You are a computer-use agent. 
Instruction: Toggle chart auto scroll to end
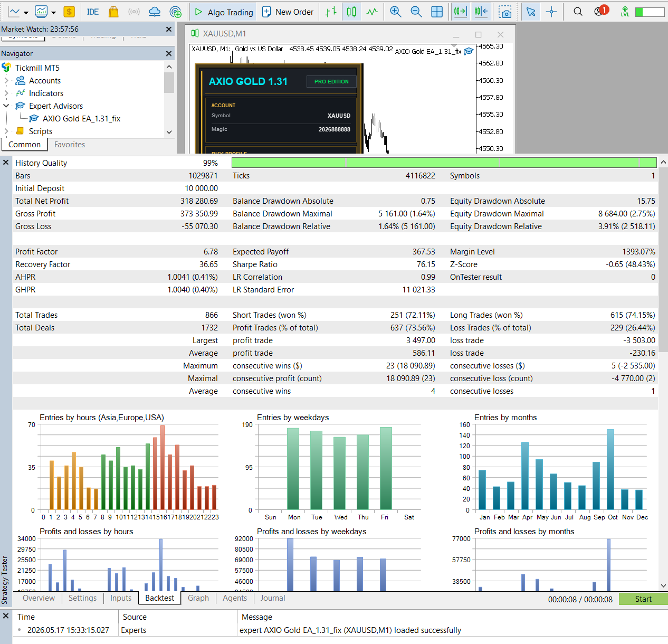coord(460,12)
